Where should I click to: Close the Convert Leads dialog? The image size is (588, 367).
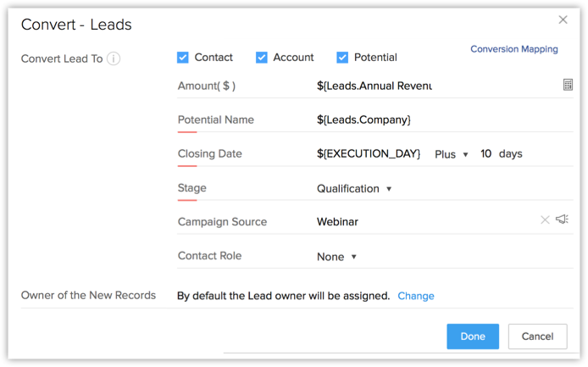point(563,19)
